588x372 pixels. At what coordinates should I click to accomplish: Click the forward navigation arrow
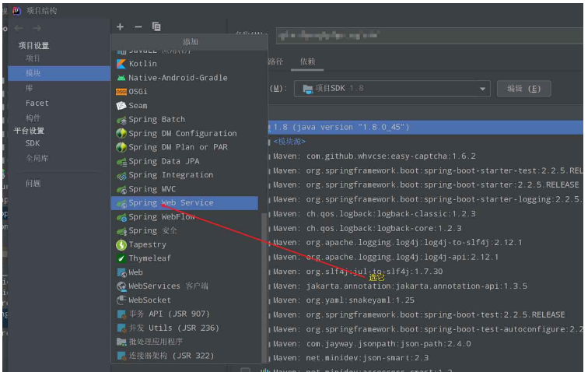pyautogui.click(x=37, y=28)
